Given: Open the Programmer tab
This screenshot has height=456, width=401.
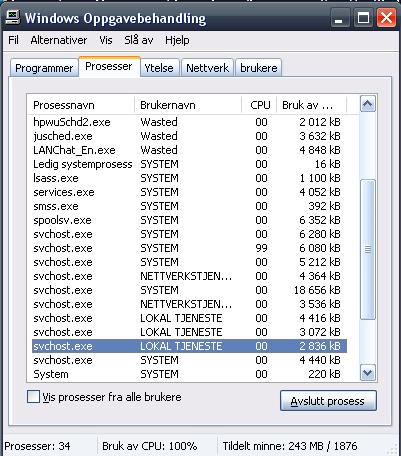Looking at the screenshot, I should 44,68.
